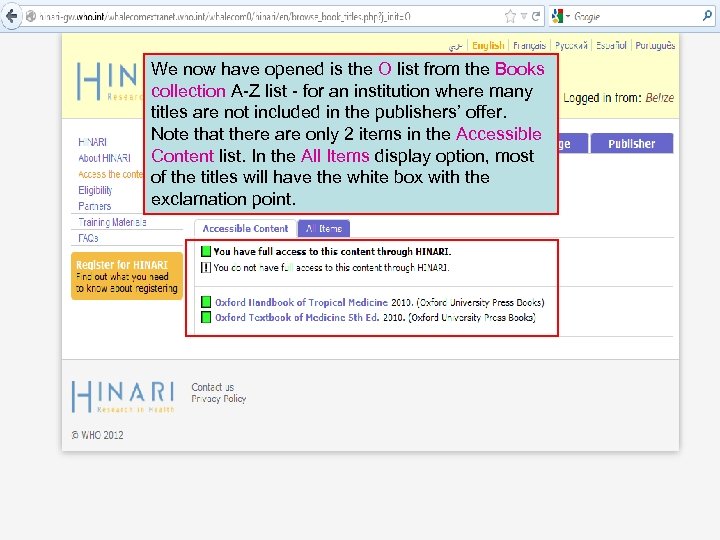Open FAQs sidebar link
Image resolution: width=720 pixels, height=540 pixels.
click(88, 238)
